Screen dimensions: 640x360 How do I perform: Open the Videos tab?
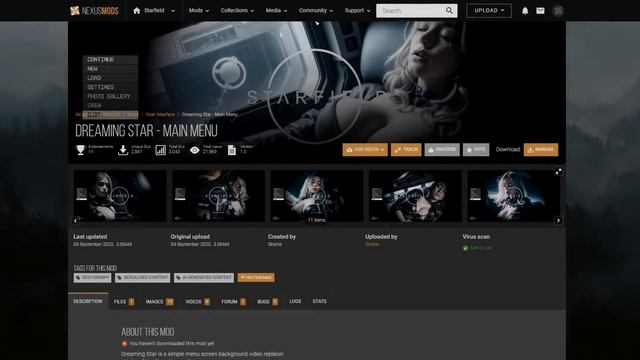pos(198,302)
